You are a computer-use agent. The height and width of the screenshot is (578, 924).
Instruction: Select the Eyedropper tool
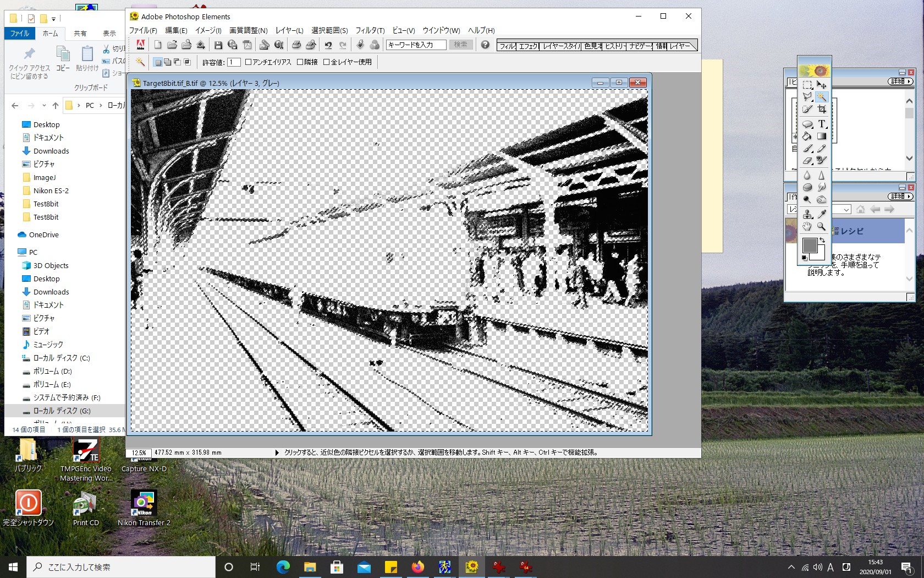click(x=821, y=214)
